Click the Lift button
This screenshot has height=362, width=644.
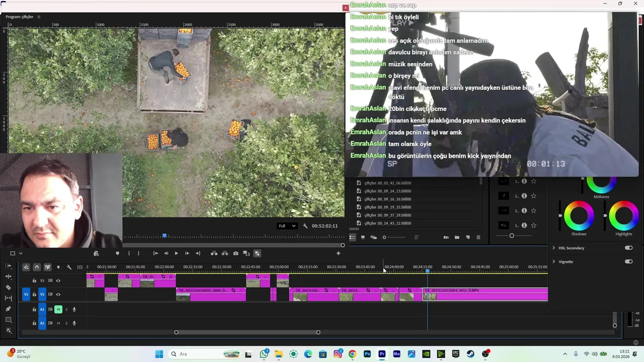(x=214, y=253)
